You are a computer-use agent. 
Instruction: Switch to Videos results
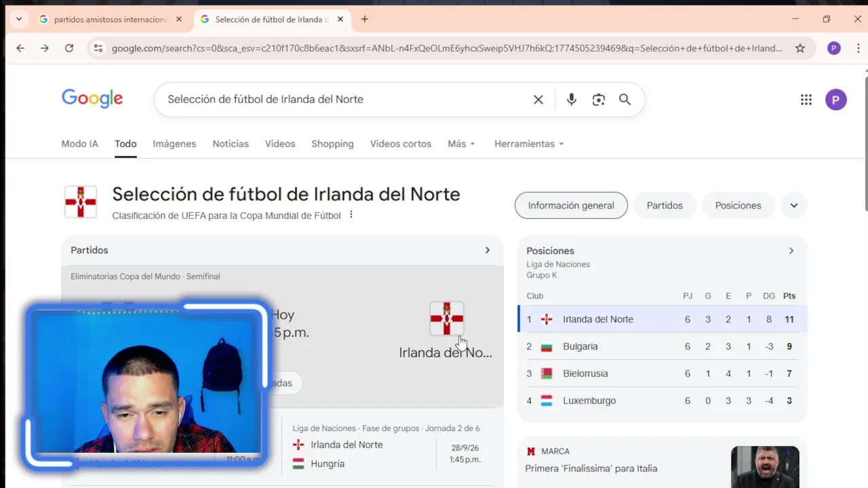pos(280,144)
